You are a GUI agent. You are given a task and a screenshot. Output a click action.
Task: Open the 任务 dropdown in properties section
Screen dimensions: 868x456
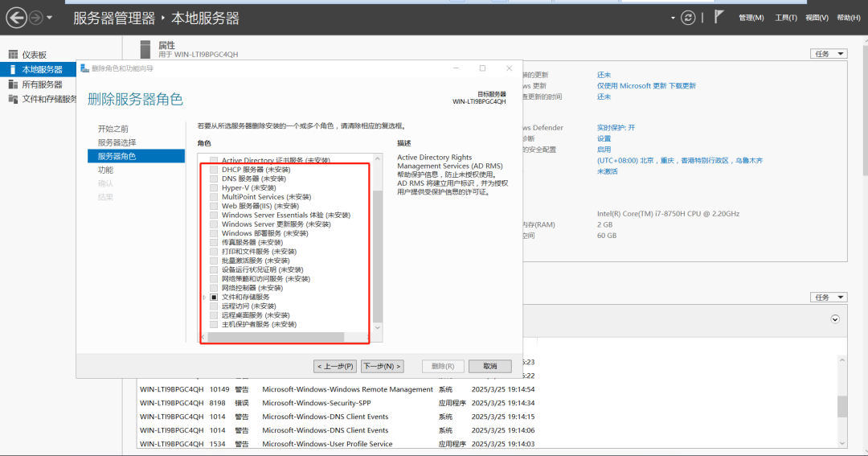829,54
